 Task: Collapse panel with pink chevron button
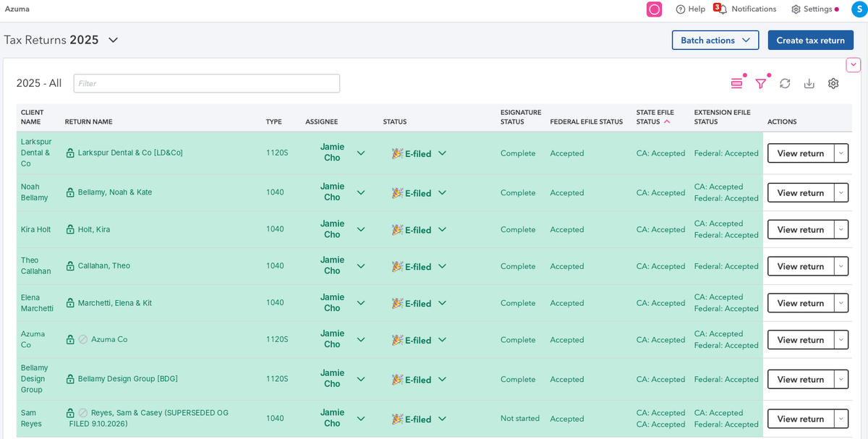click(854, 65)
